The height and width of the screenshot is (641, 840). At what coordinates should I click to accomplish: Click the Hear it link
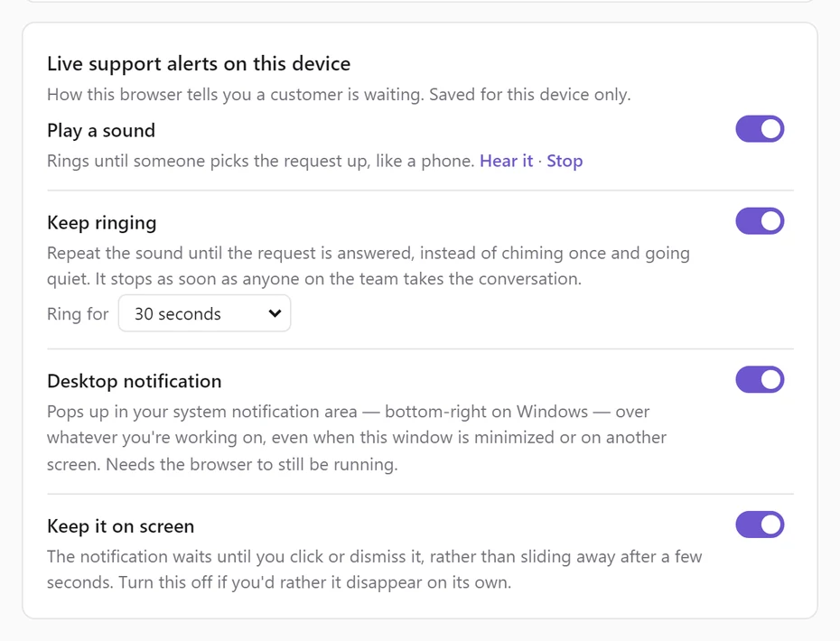pos(506,161)
